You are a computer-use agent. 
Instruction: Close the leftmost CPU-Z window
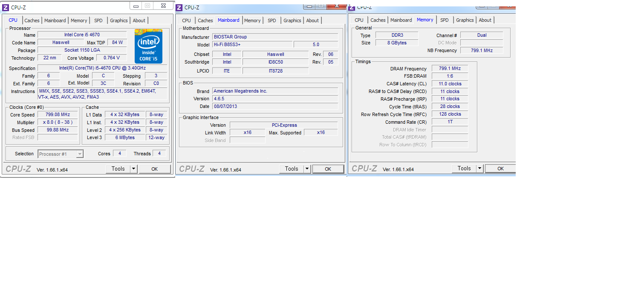click(163, 6)
